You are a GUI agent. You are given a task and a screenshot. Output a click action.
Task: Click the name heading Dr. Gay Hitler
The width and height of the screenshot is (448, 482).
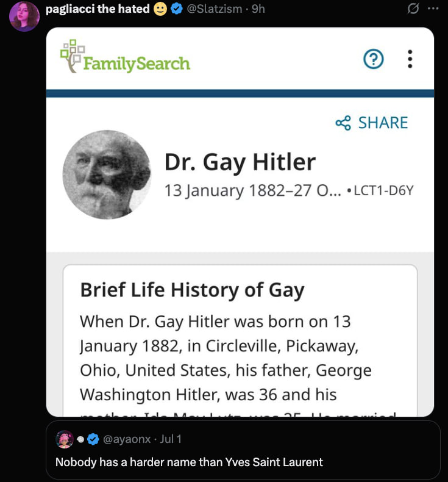(240, 162)
